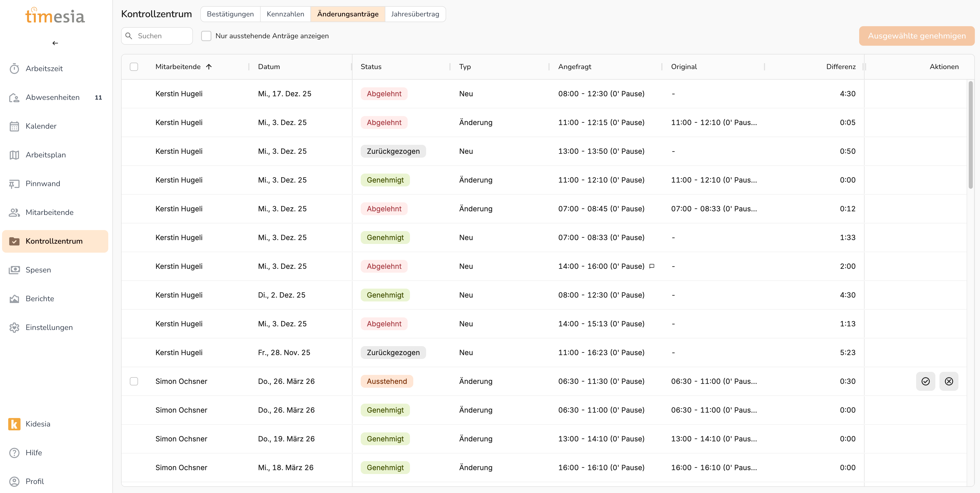Collapse sidebar with the back arrow
980x493 pixels.
[55, 43]
